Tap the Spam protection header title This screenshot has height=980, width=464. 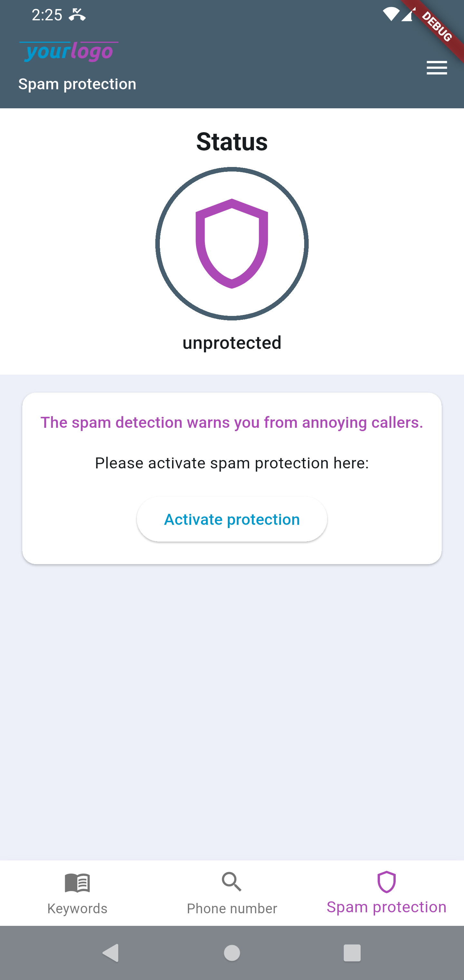77,84
